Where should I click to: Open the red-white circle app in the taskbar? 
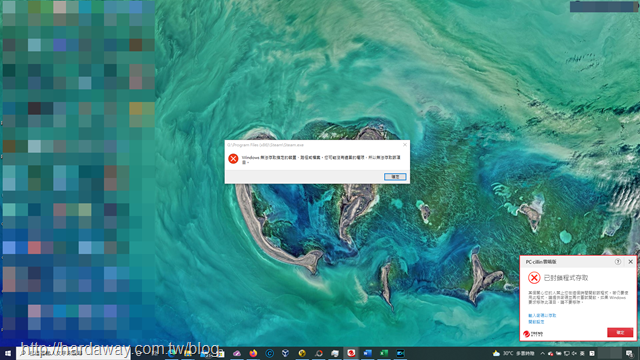tap(318, 353)
